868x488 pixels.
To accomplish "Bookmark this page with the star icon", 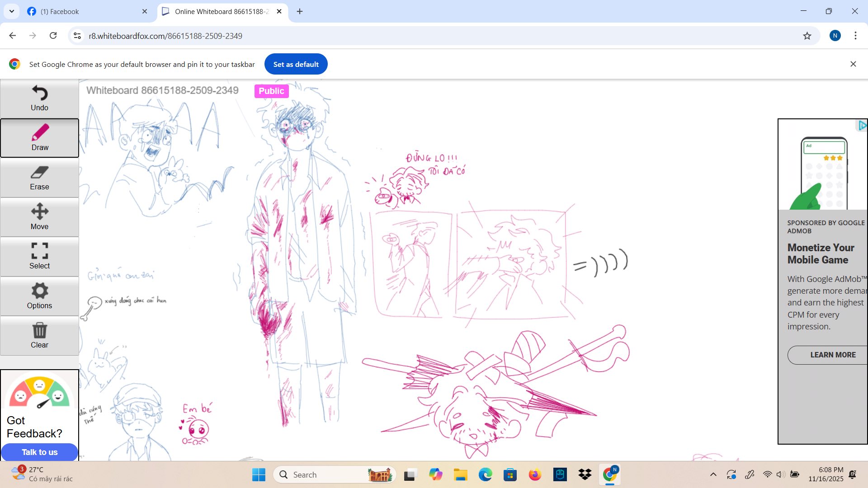I will pos(807,36).
